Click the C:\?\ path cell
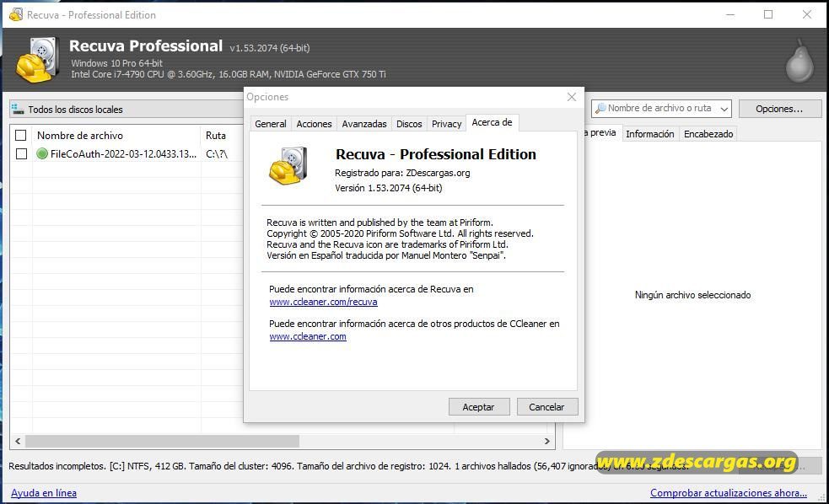 (x=217, y=153)
